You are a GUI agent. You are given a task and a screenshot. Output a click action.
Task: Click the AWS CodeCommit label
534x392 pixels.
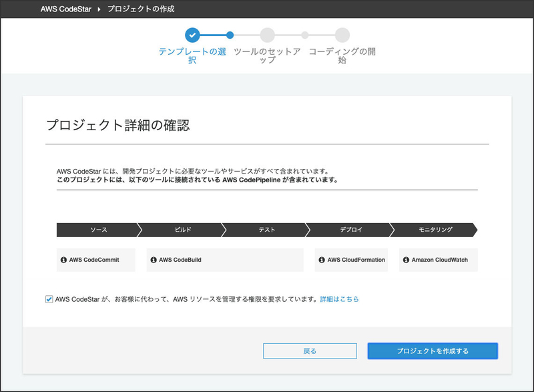(x=94, y=260)
